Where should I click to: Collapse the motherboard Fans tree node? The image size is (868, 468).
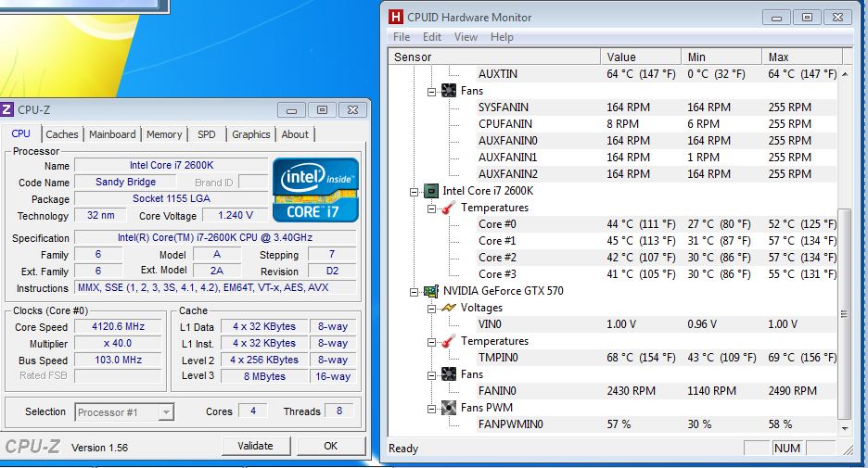coord(432,92)
